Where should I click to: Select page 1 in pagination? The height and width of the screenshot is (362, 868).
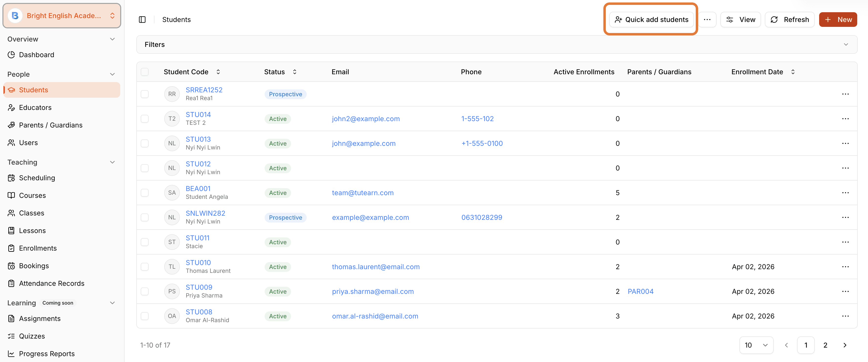coord(806,345)
